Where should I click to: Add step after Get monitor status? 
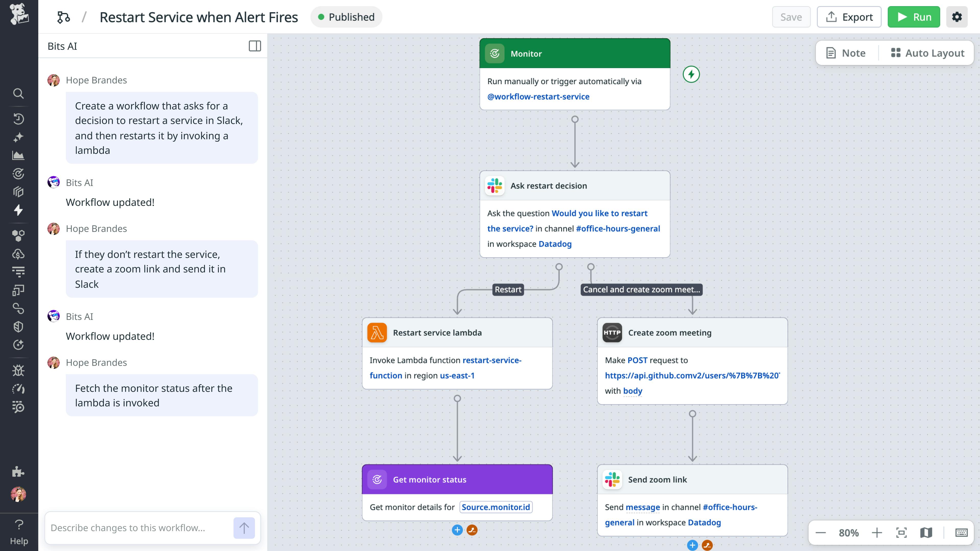pos(457,530)
